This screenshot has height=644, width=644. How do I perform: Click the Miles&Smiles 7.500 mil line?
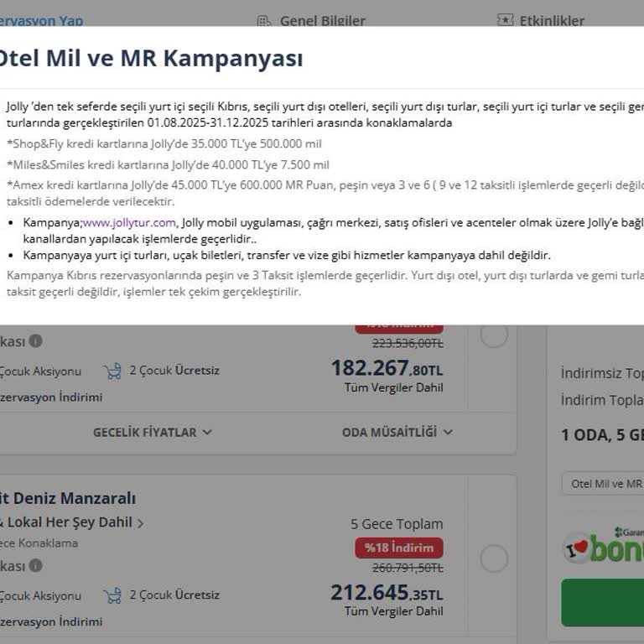[x=168, y=164]
